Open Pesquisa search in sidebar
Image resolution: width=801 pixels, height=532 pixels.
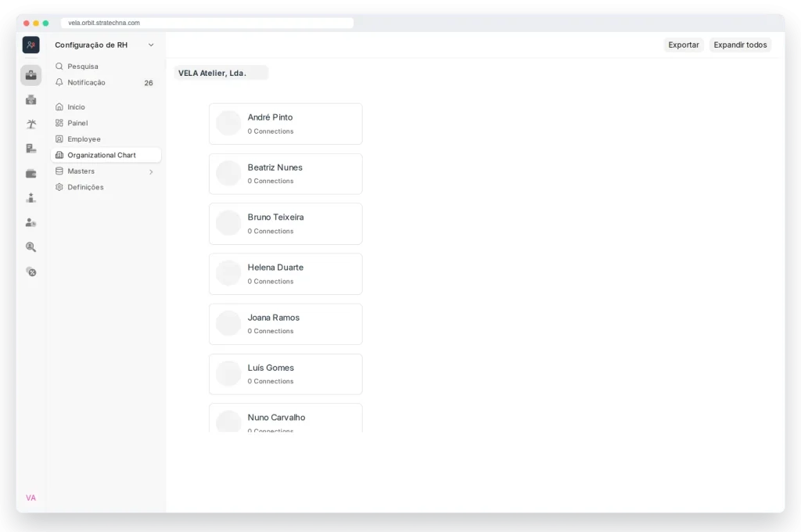[106, 66]
